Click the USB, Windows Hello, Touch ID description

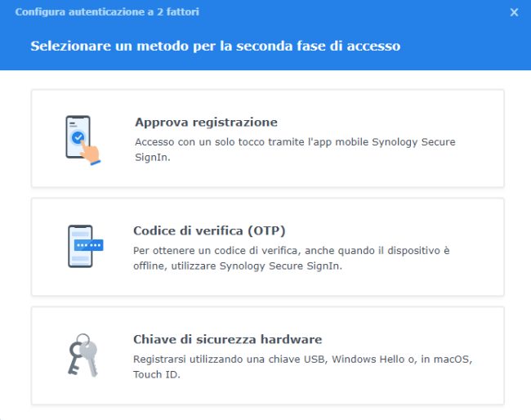tap(303, 360)
